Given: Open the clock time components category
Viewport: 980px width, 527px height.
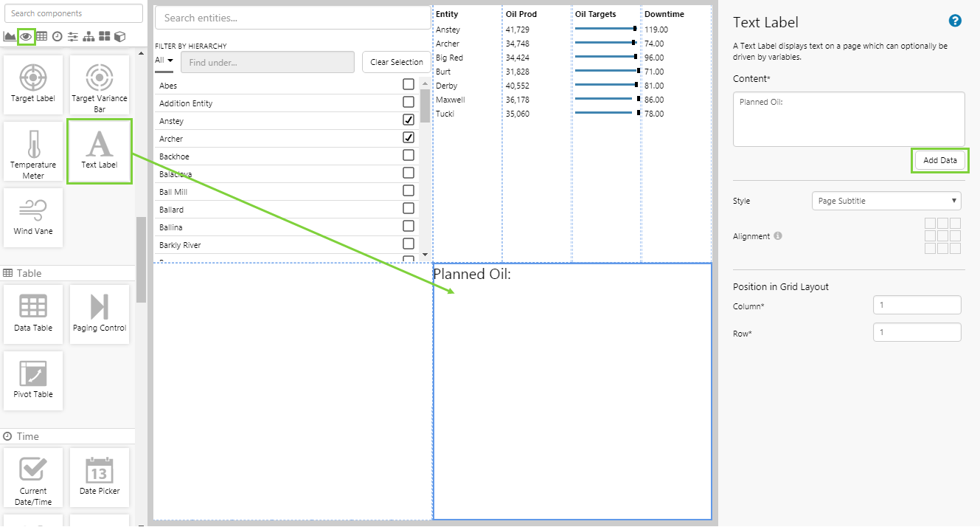Looking at the screenshot, I should (57, 36).
